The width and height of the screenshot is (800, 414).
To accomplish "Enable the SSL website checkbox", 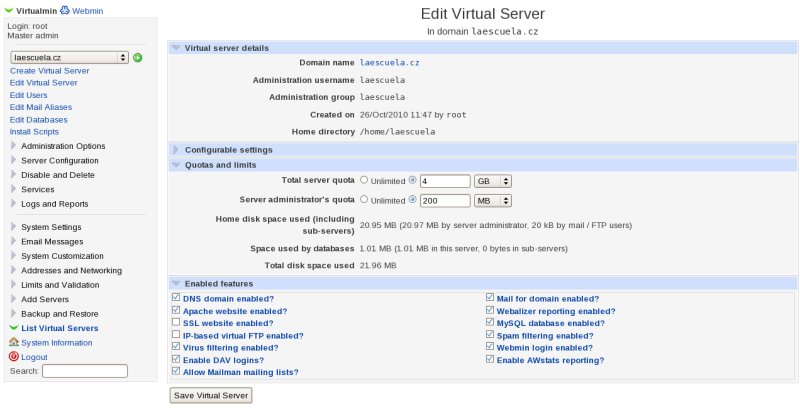I will [x=176, y=323].
